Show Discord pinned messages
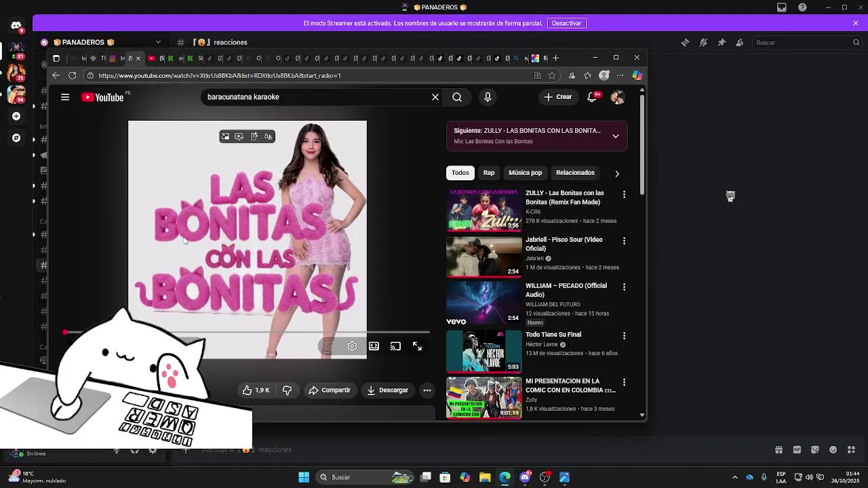 pyautogui.click(x=722, y=42)
